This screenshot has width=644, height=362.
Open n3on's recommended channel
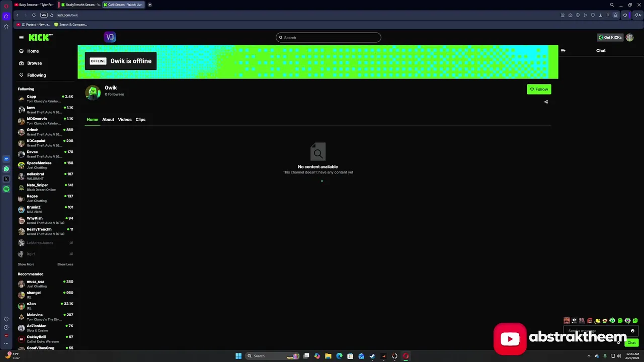45,306
